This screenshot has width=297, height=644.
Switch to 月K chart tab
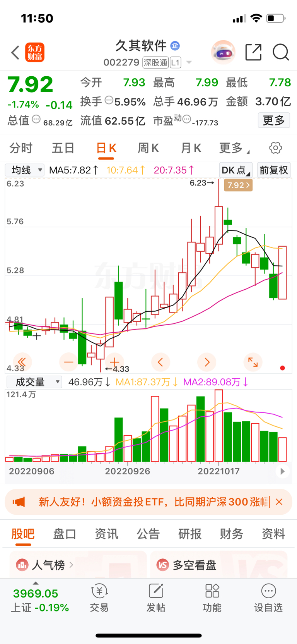191,148
